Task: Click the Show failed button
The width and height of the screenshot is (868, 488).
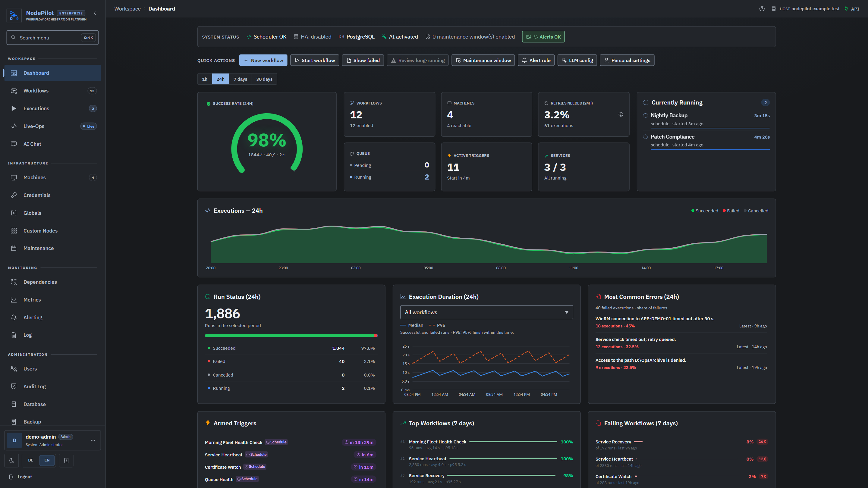Action: click(363, 60)
